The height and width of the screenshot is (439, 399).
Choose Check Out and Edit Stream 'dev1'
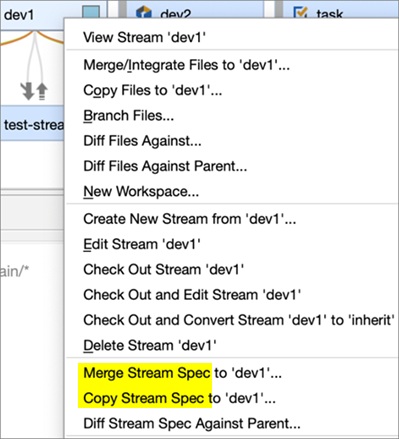point(192,295)
